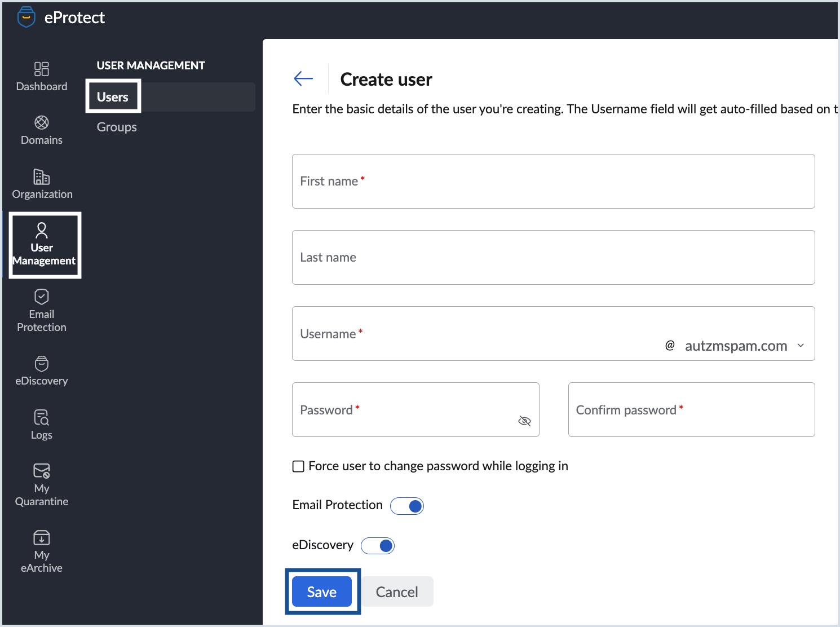Image resolution: width=840 pixels, height=627 pixels.
Task: Click the Save button
Action: pos(322,591)
